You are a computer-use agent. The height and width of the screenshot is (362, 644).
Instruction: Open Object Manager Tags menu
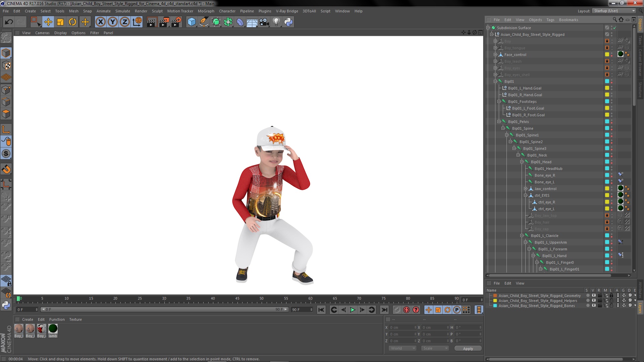[550, 20]
